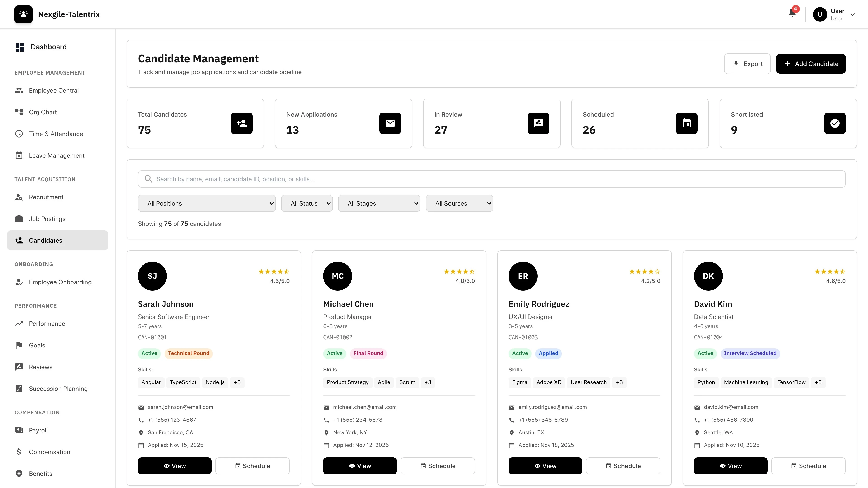Open the Recruitment section

46,197
